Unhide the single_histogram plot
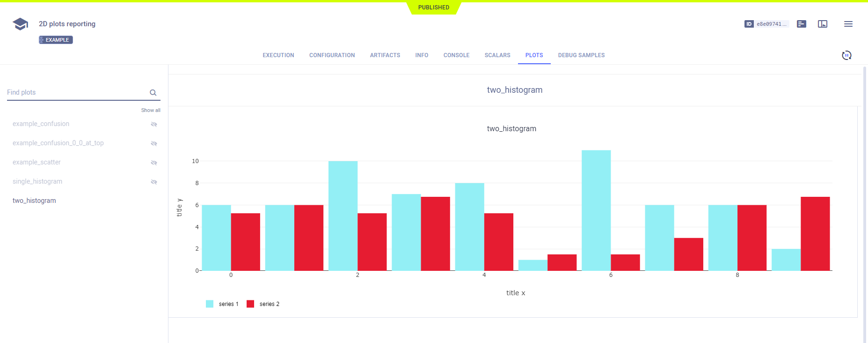Image resolution: width=868 pixels, height=343 pixels. pyautogui.click(x=154, y=182)
